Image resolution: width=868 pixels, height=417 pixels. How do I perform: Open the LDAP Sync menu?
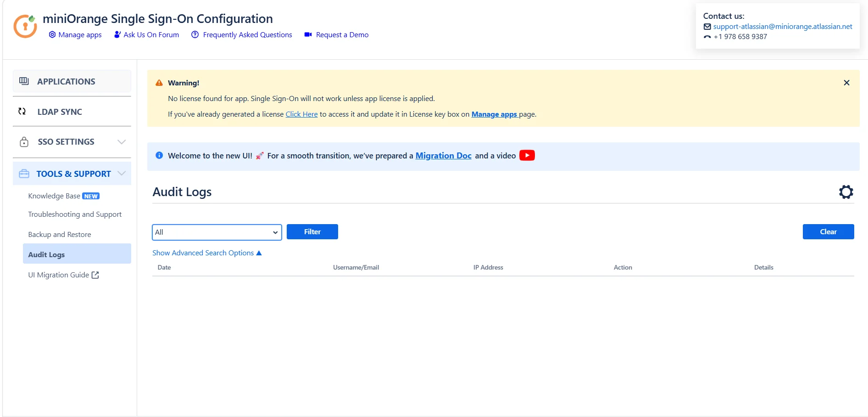coord(72,112)
